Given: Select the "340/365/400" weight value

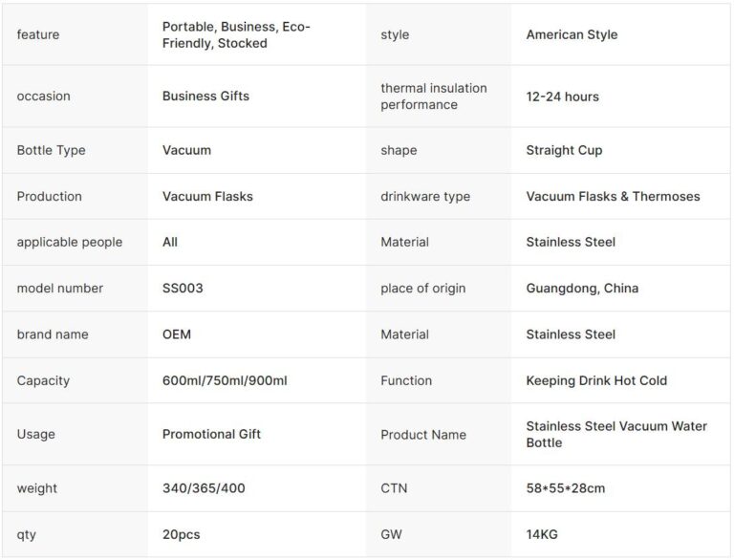Looking at the screenshot, I should [x=204, y=488].
